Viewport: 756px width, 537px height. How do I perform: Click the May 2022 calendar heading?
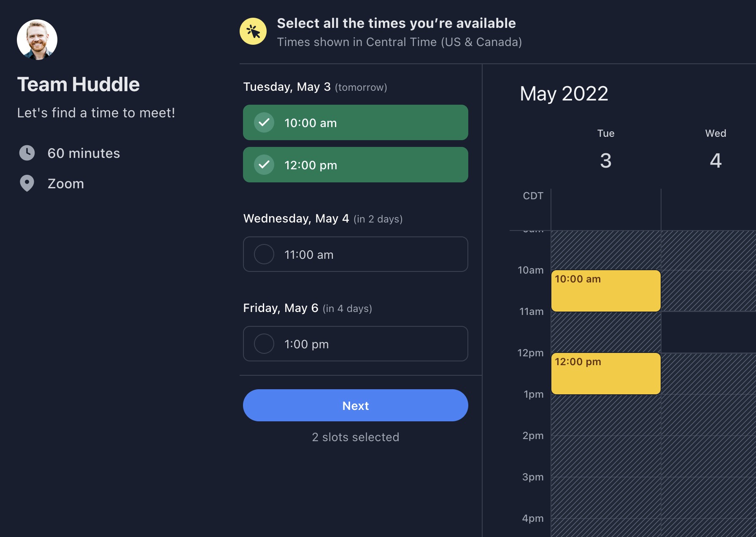[564, 94]
